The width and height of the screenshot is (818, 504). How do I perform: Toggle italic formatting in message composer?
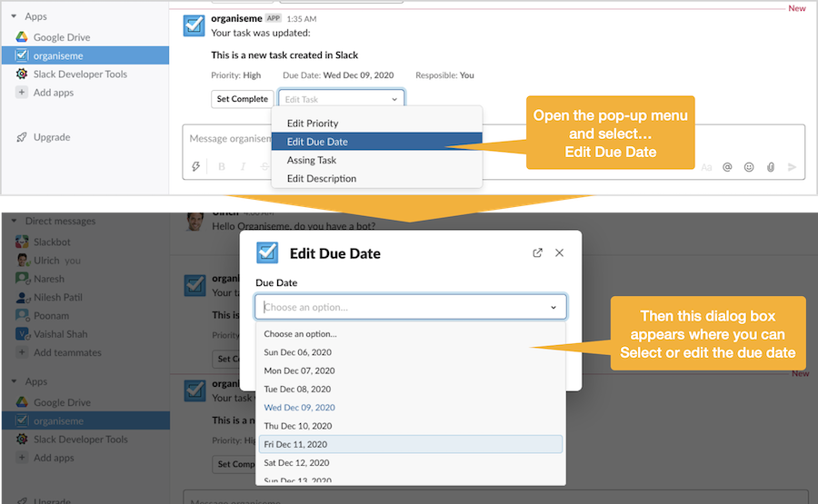click(243, 167)
